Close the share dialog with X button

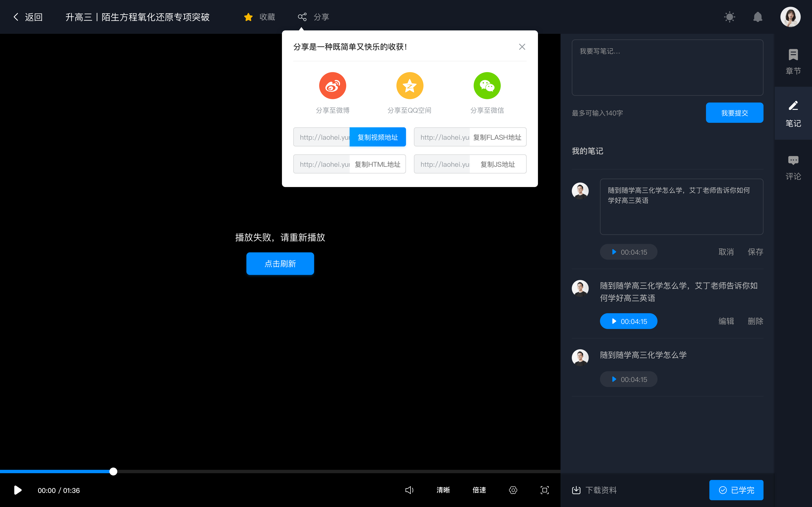tap(522, 47)
